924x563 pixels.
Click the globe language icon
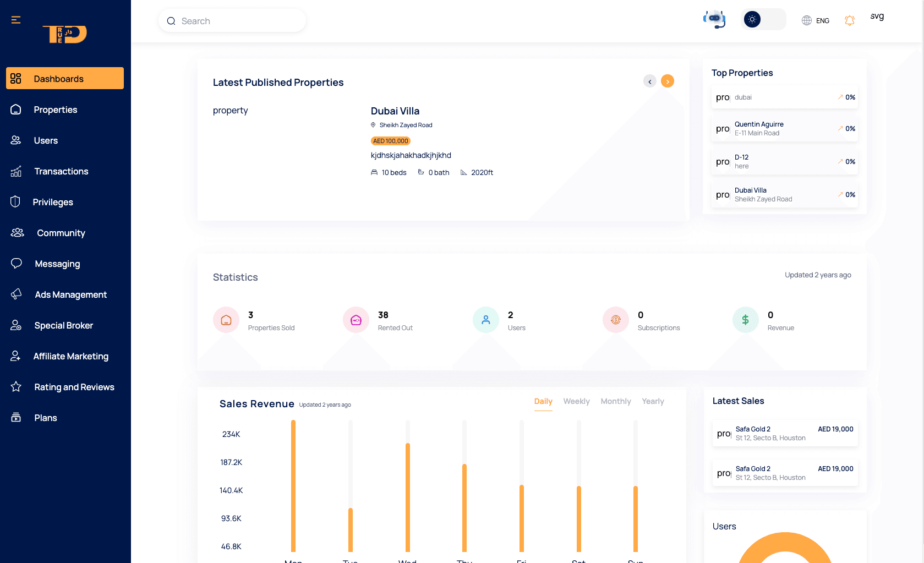[x=807, y=20]
